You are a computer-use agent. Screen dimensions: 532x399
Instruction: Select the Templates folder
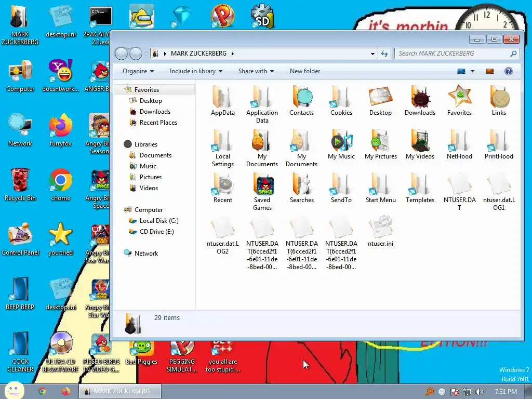pyautogui.click(x=420, y=188)
